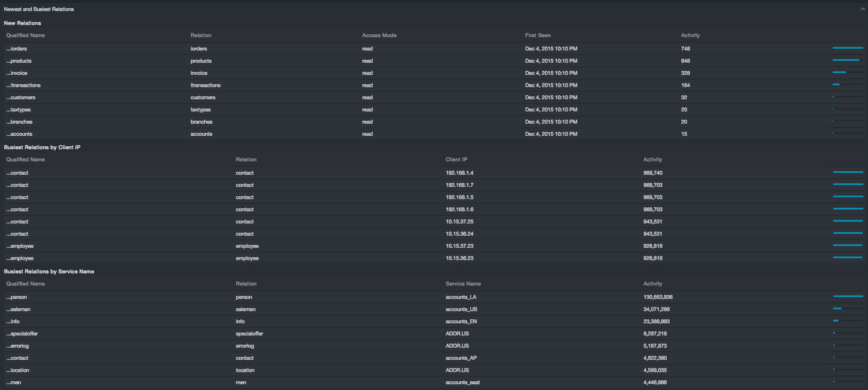Screen dimensions: 868x390
Task: Click the activity bar for invoice row
Action: [848, 73]
